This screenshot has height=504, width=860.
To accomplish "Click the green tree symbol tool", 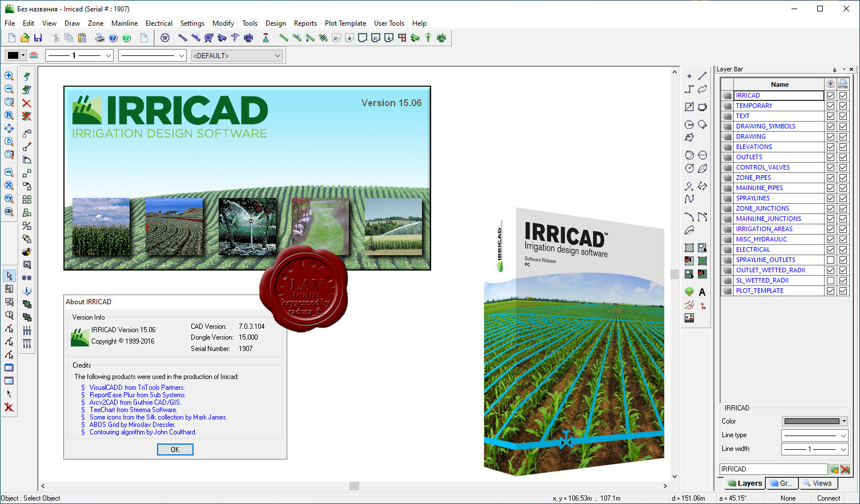I will (x=689, y=292).
